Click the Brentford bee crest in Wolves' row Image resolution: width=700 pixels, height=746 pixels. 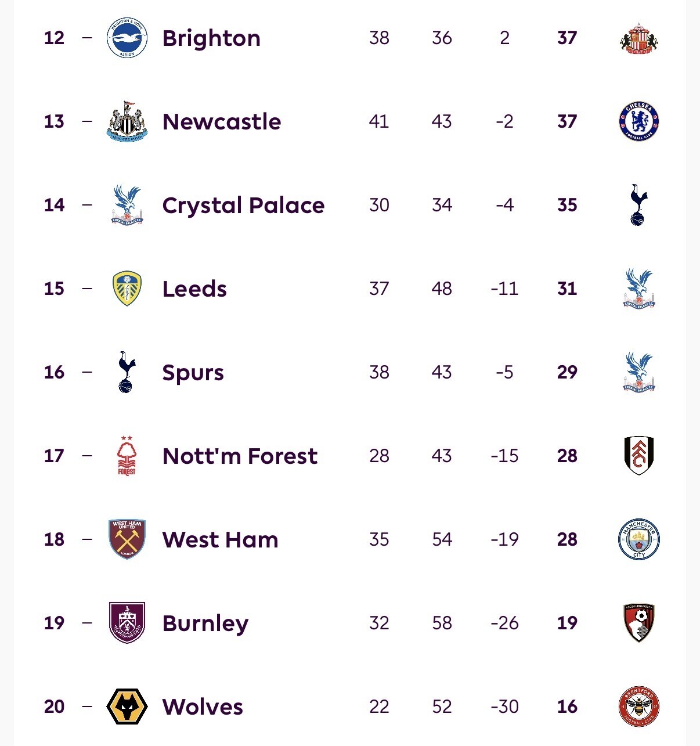tap(639, 707)
